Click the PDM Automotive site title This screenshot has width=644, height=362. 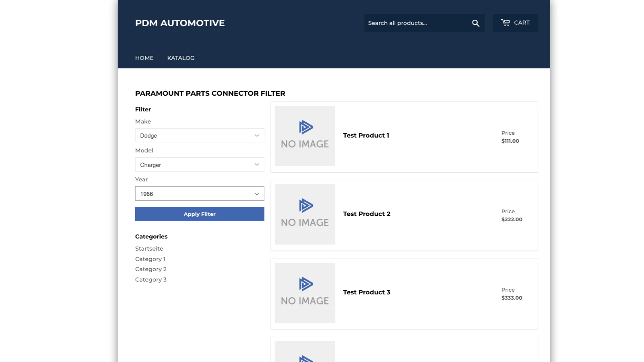180,23
